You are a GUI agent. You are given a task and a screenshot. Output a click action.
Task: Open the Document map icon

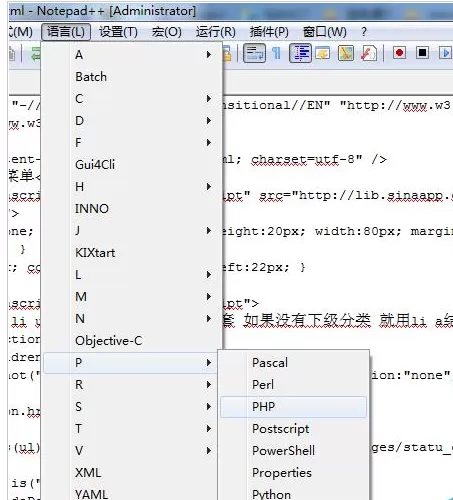click(346, 53)
